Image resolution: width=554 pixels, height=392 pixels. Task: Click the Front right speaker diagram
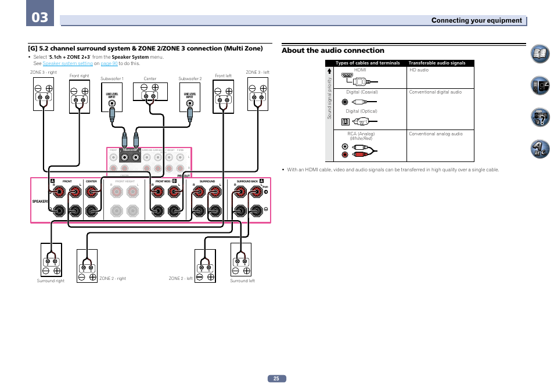(80, 96)
